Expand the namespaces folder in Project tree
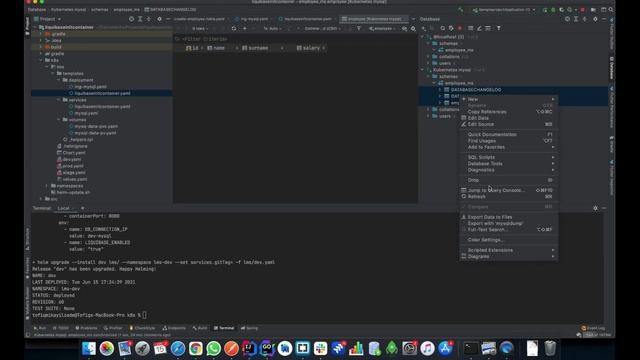Screen dimensions: 640x360 click(47, 186)
